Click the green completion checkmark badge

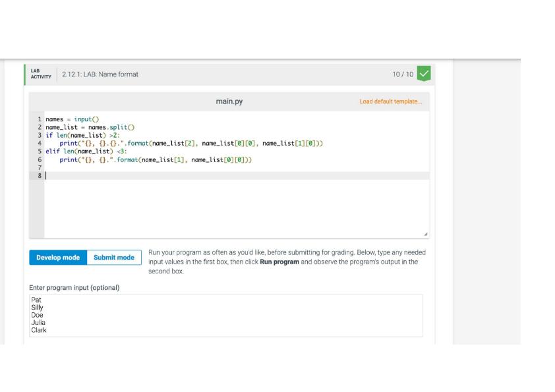424,74
